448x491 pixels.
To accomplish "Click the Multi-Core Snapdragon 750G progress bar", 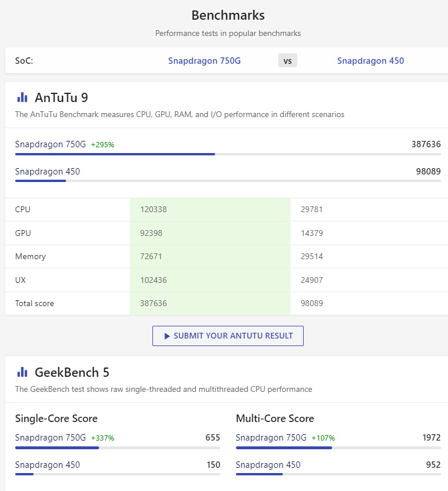I will click(x=338, y=448).
